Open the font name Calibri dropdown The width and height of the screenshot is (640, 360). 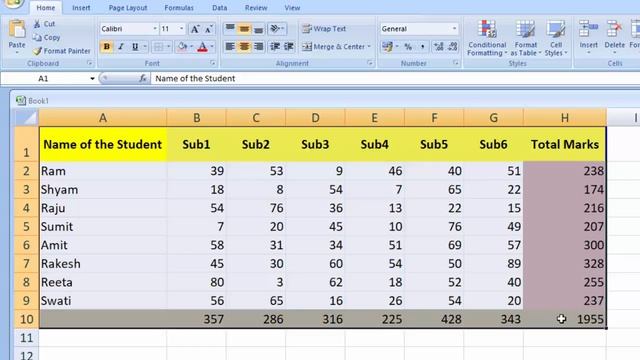pyautogui.click(x=155, y=29)
